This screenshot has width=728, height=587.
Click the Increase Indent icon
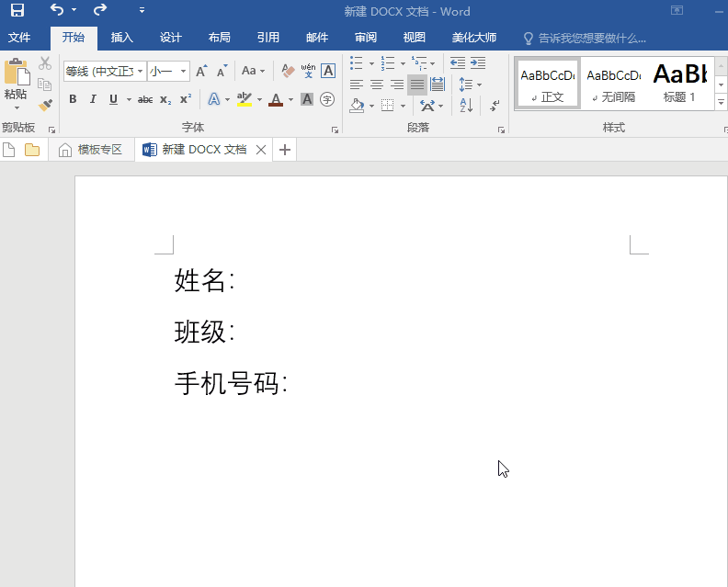(478, 63)
